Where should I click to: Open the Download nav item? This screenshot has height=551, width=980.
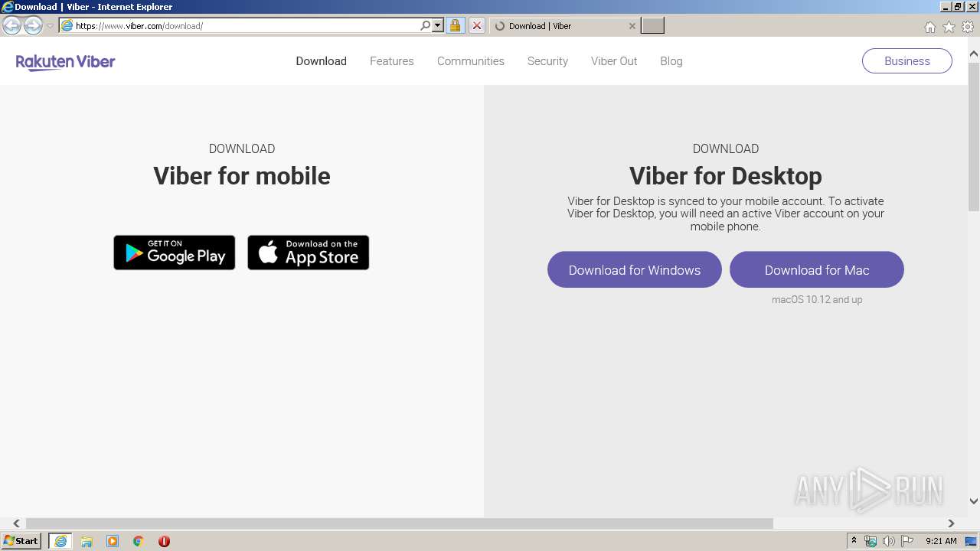tap(322, 61)
